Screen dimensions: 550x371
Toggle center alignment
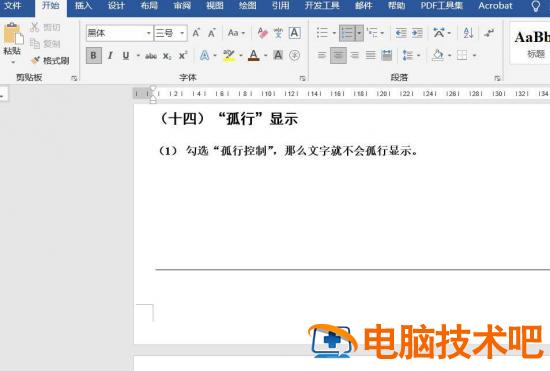pos(338,55)
